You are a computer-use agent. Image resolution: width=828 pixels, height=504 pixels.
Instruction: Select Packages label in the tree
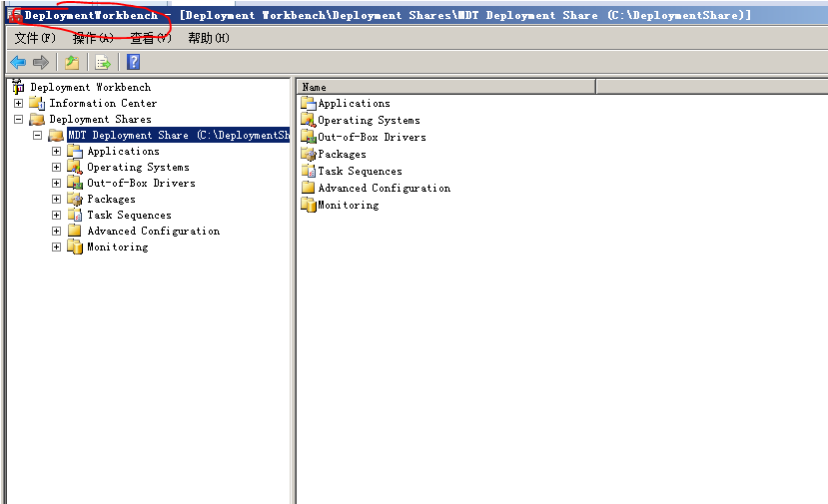(111, 199)
